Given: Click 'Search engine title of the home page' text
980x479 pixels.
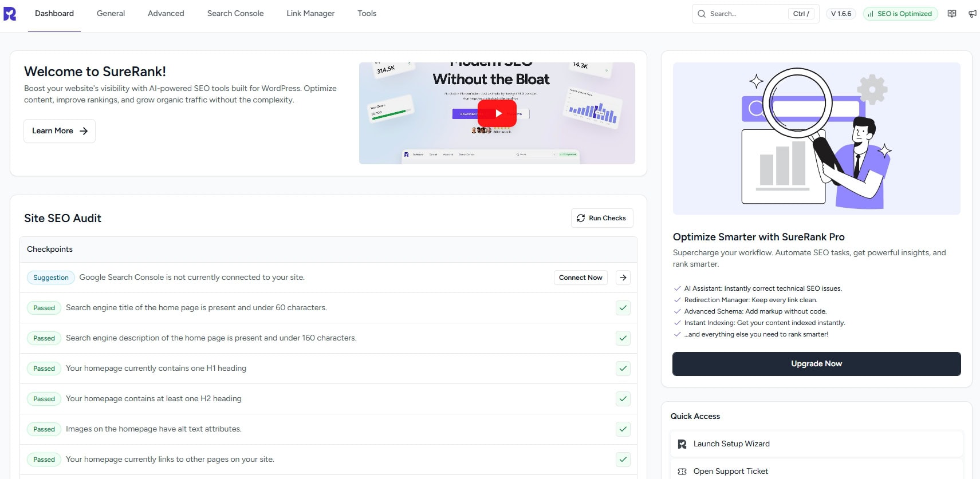Looking at the screenshot, I should [x=196, y=308].
